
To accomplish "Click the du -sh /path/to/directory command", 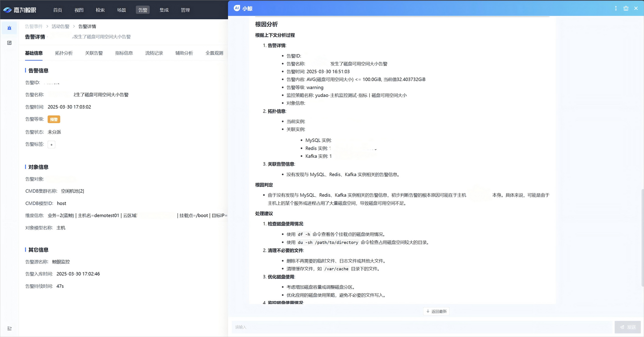I will tap(328, 242).
